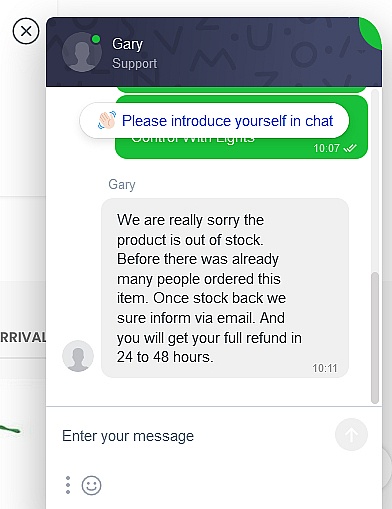392x509 pixels.
Task: Select Gary's out of stock message bubble
Action: [225, 288]
